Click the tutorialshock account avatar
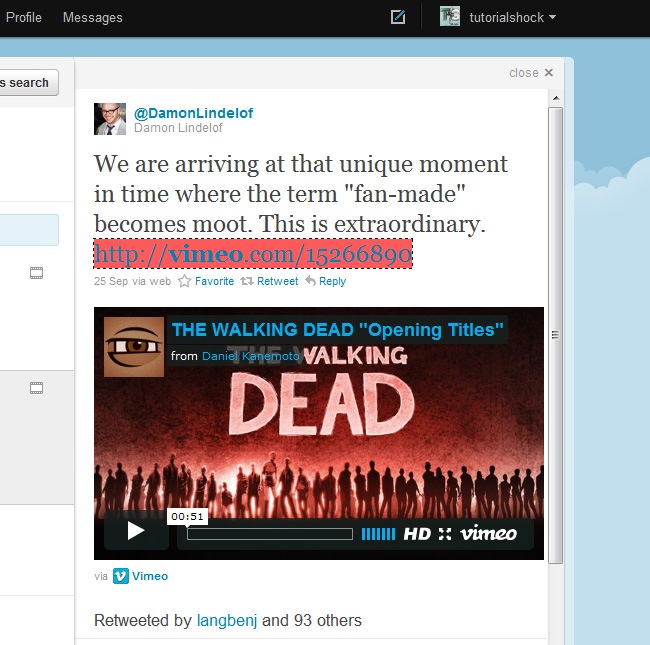The width and height of the screenshot is (650, 645). [x=450, y=17]
